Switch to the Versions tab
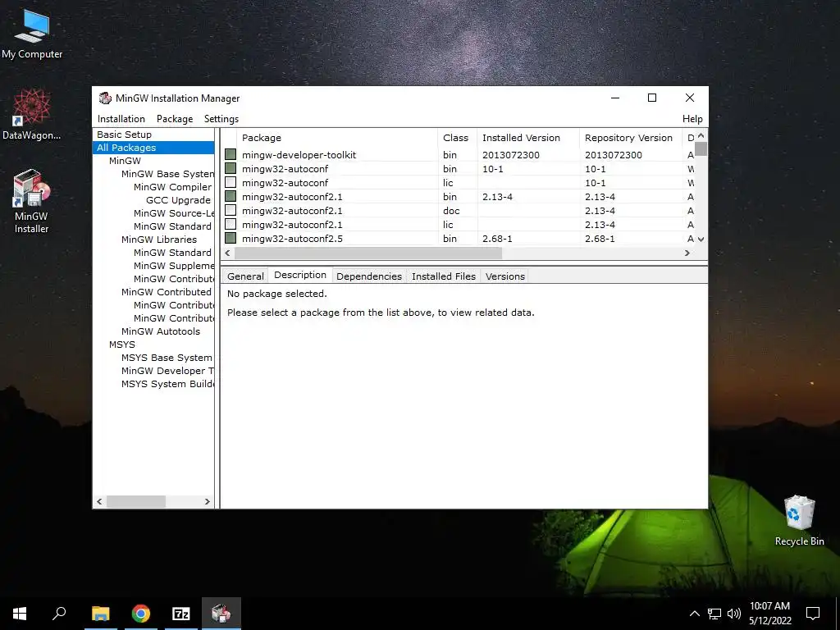840x630 pixels. (505, 276)
